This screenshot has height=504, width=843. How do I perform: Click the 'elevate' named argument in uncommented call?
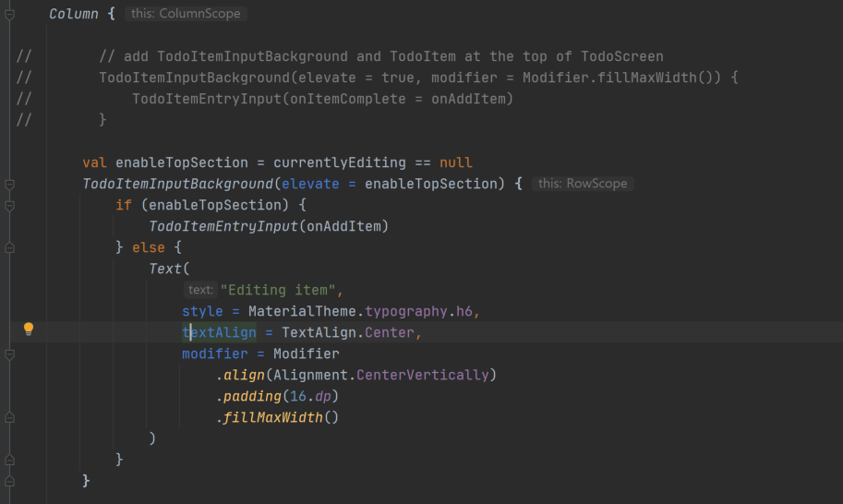point(310,184)
